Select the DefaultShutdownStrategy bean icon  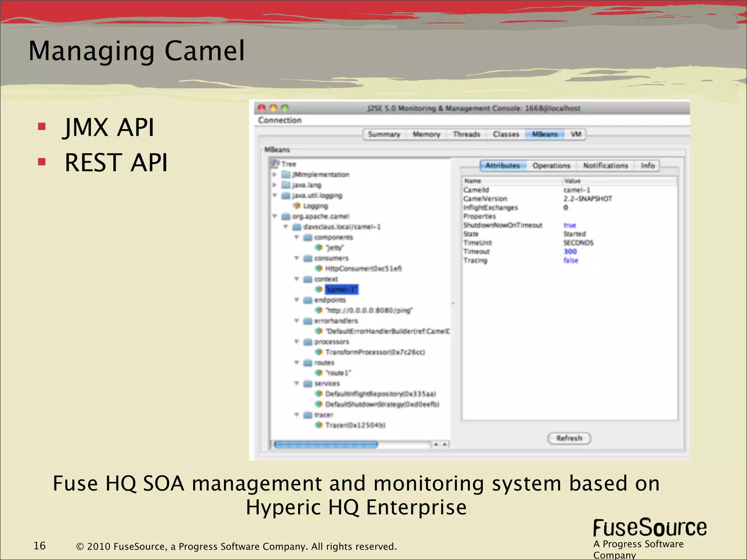(319, 404)
